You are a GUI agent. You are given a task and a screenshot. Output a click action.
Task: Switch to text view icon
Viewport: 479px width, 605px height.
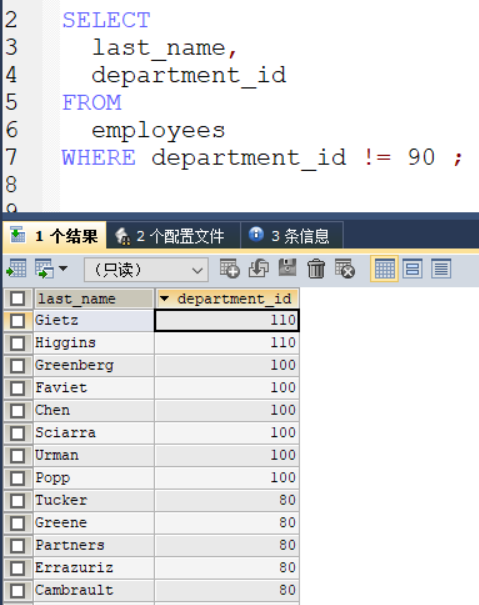441,269
